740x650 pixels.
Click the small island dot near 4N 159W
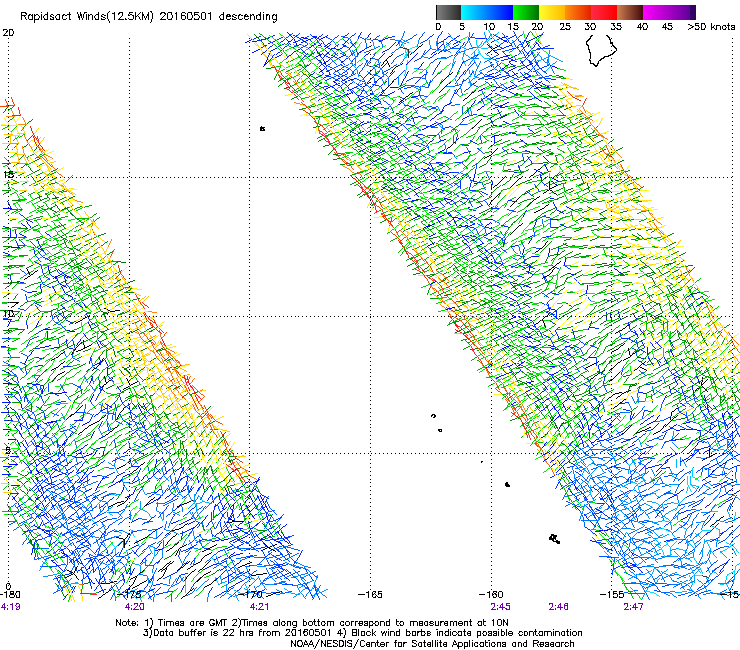pos(507,485)
